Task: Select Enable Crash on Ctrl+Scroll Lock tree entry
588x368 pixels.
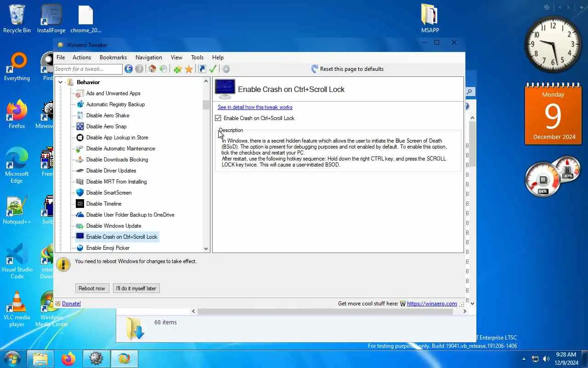Action: coord(122,237)
